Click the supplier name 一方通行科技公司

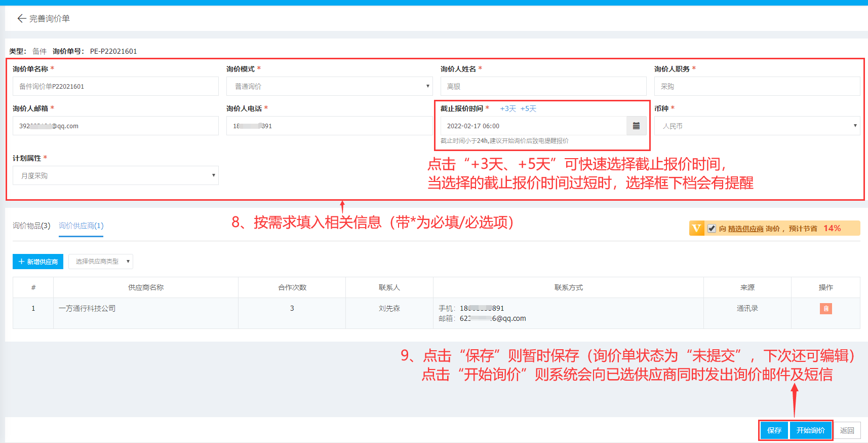tap(87, 308)
